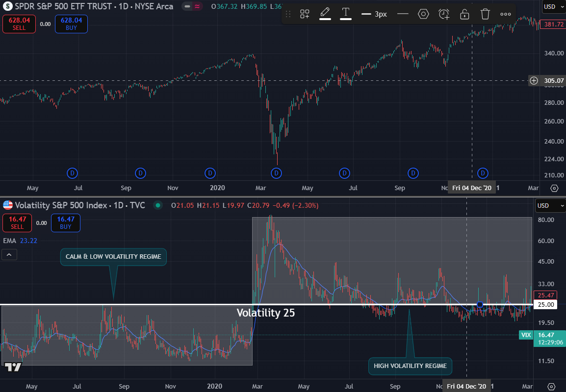Change text color with T icon

pos(346,14)
